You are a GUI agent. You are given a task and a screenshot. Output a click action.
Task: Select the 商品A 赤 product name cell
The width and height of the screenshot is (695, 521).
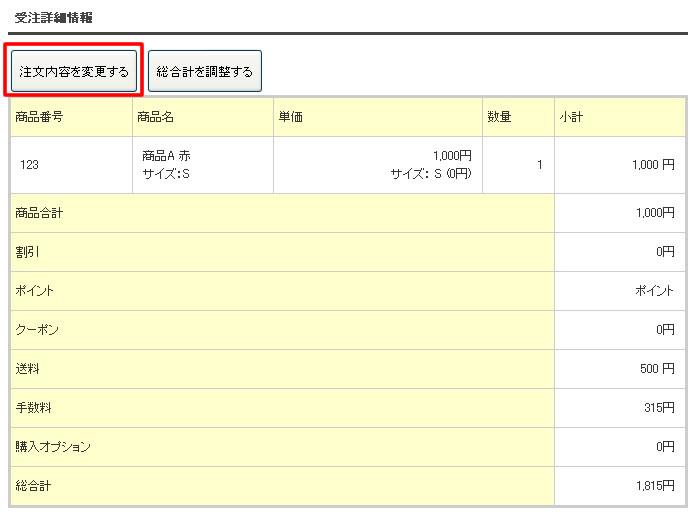pyautogui.click(x=167, y=156)
